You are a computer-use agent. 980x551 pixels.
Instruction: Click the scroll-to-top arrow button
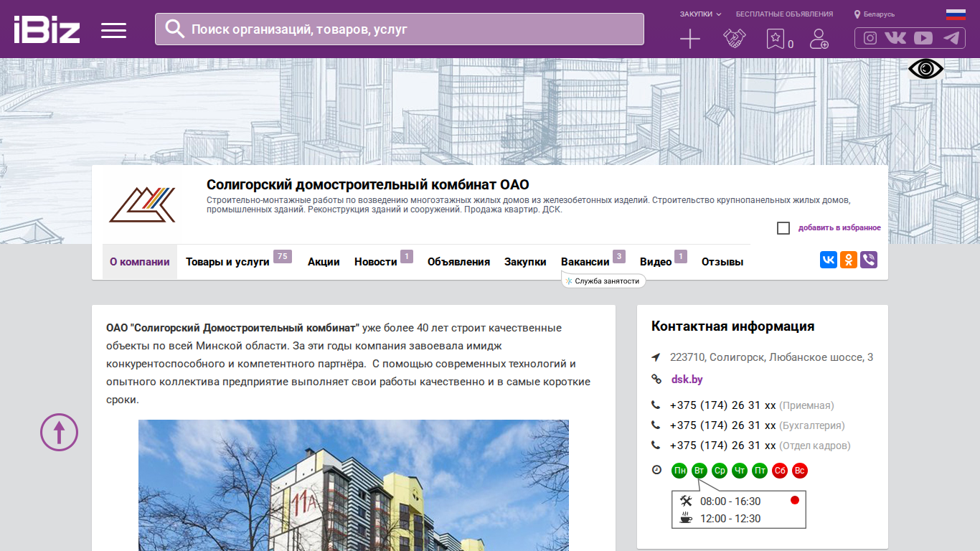click(x=59, y=432)
